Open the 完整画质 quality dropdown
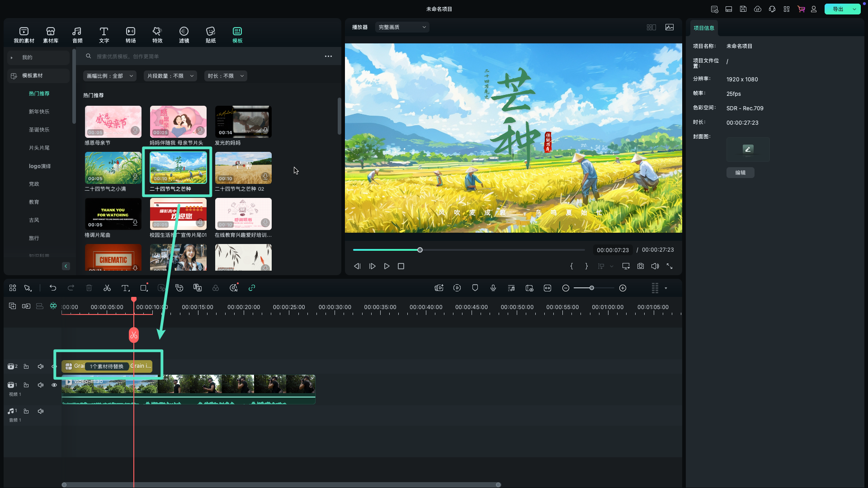Viewport: 868px width, 488px height. (402, 27)
